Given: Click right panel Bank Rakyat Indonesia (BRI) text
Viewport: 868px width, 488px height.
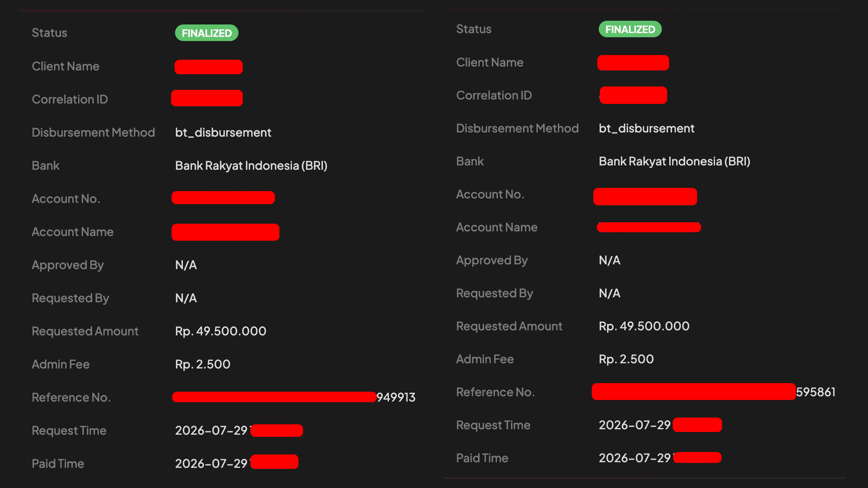Looking at the screenshot, I should (x=675, y=161).
